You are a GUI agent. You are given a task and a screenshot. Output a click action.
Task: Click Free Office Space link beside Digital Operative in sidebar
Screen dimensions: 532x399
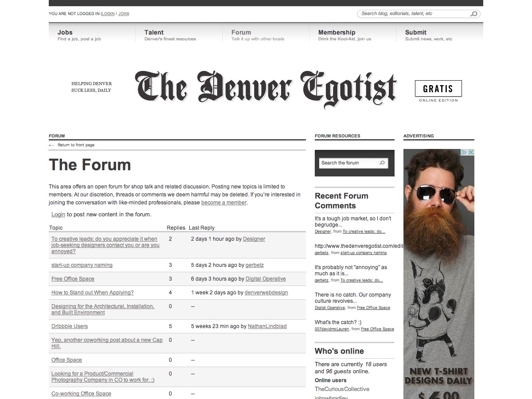(373, 308)
